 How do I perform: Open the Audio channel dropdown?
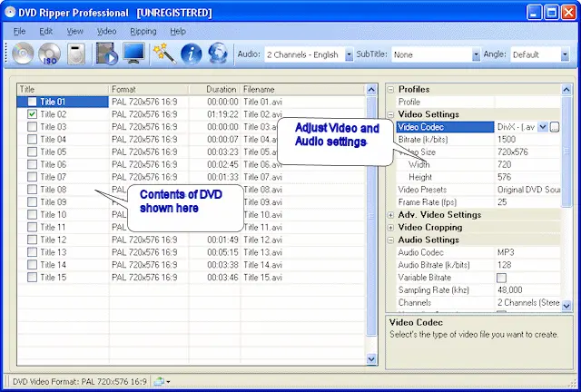[349, 54]
